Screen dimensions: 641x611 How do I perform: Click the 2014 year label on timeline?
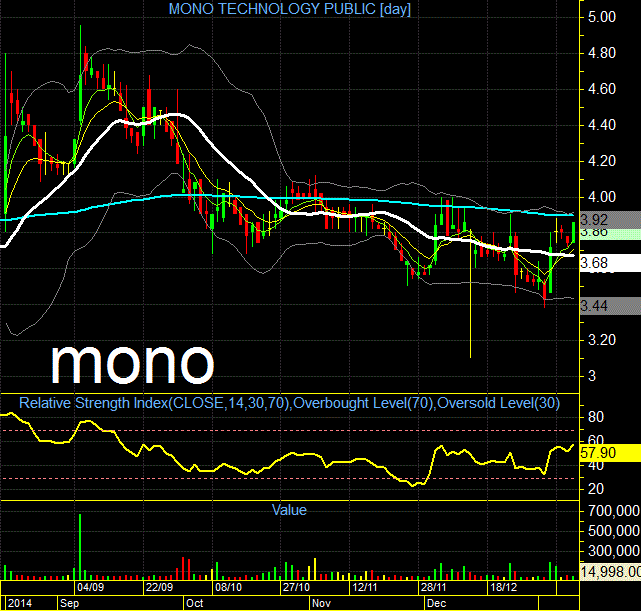click(x=20, y=603)
